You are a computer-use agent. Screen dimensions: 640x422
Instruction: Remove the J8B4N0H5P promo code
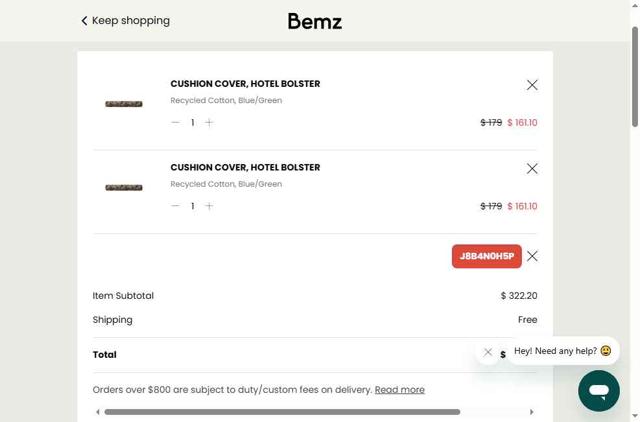pos(532,256)
